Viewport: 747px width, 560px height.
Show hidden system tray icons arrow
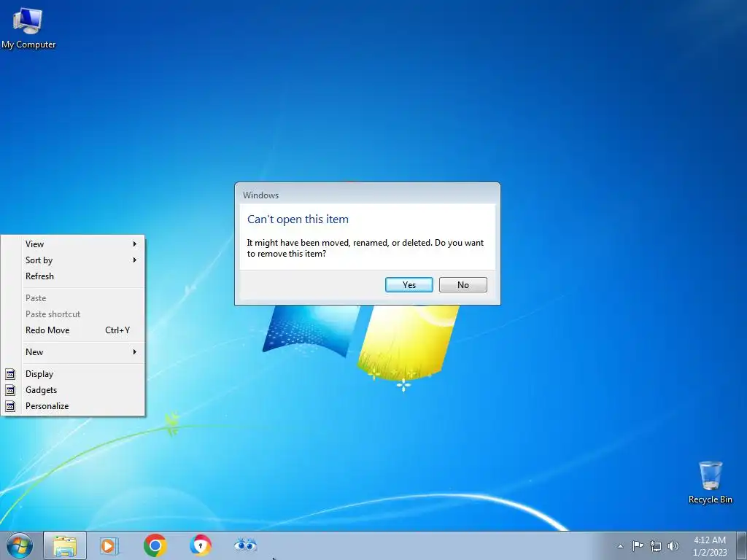coord(620,546)
